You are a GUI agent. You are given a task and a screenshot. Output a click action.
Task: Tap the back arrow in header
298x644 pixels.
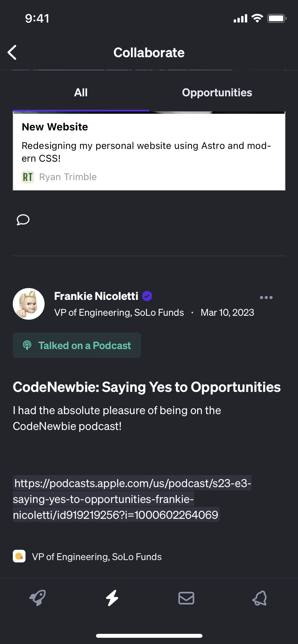click(x=12, y=53)
